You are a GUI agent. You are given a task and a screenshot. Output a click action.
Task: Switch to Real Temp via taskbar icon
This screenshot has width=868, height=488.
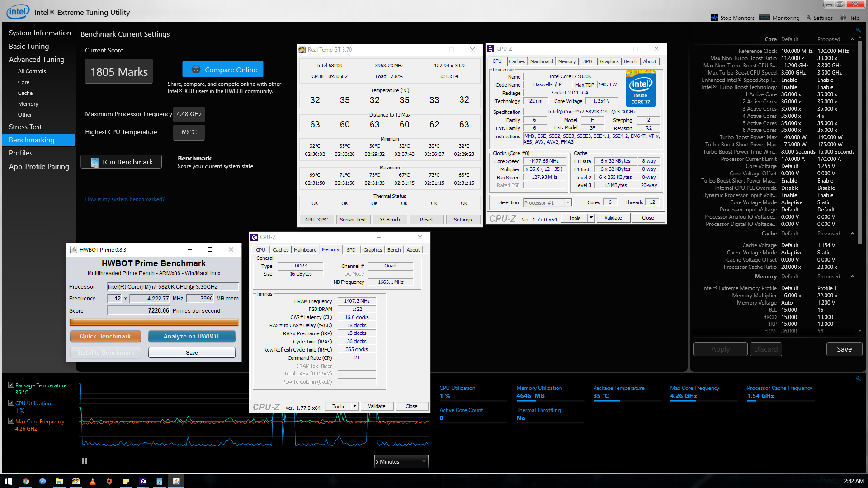pos(76,481)
